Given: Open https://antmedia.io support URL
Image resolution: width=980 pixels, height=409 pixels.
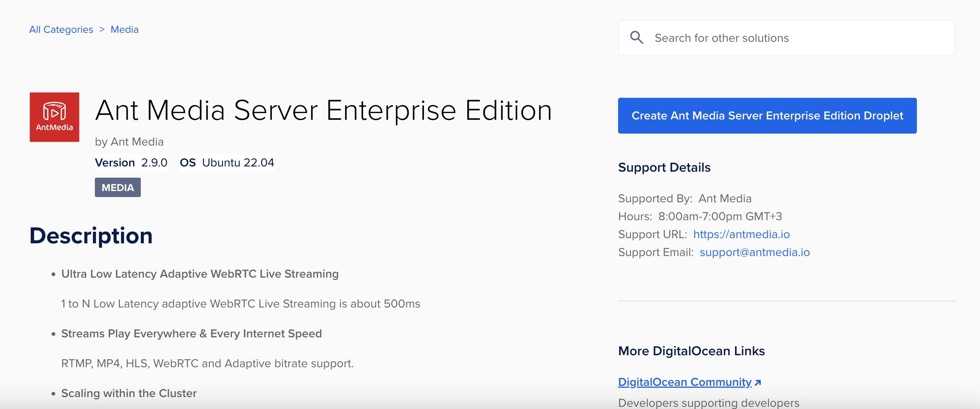Looking at the screenshot, I should click(x=741, y=234).
